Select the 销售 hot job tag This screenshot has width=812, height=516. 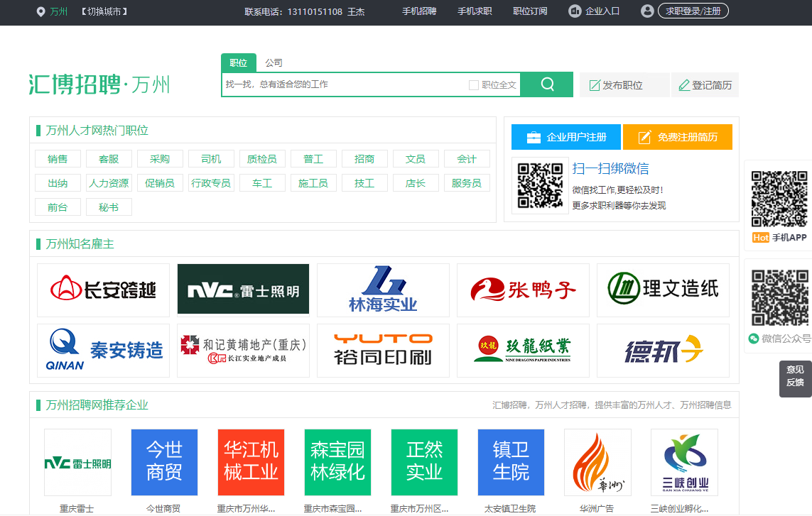(58, 159)
